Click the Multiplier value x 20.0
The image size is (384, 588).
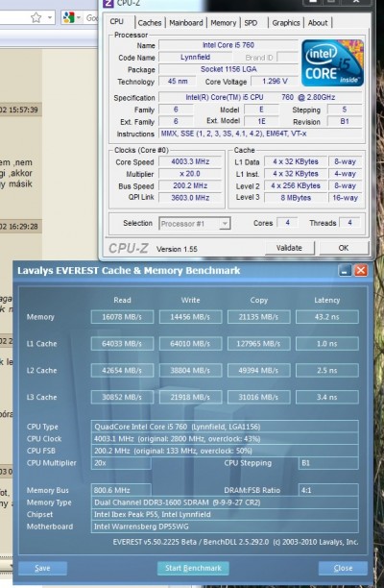(x=190, y=174)
